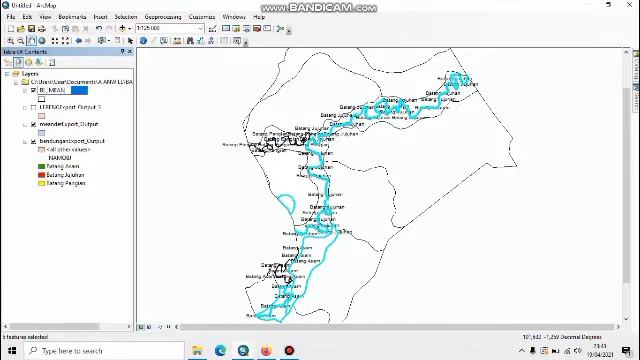The height and width of the screenshot is (360, 640).
Task: Collapse the meanderExport_Output layer legend
Action: click(x=25, y=124)
